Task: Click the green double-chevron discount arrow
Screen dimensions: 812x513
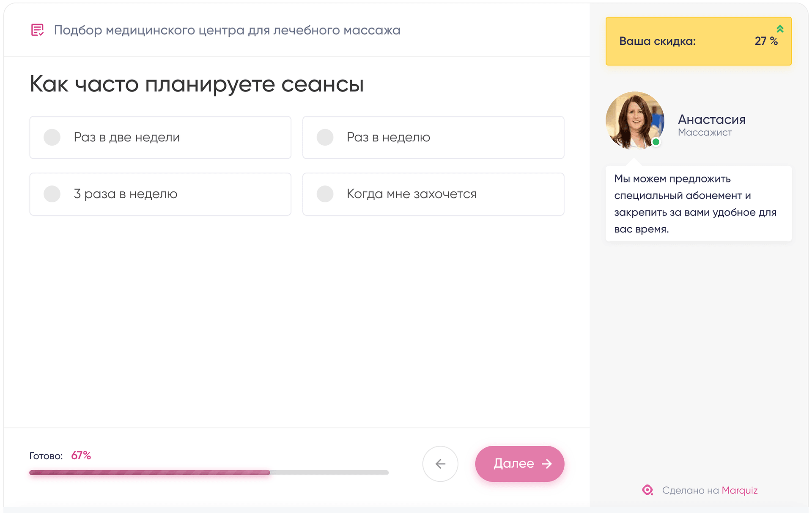Action: (x=780, y=29)
